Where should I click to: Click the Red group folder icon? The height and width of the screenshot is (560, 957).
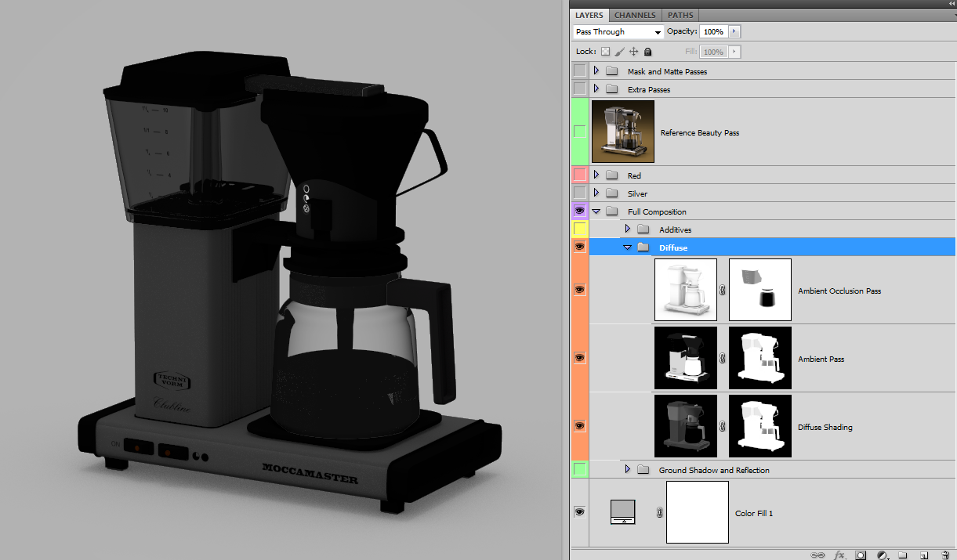(612, 175)
